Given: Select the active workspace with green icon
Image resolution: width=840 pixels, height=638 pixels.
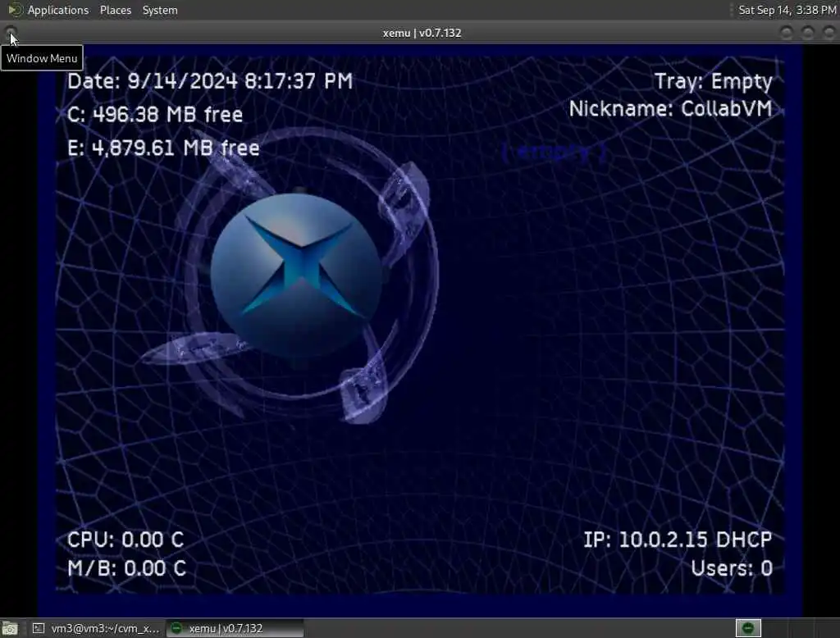Looking at the screenshot, I should point(748,628).
